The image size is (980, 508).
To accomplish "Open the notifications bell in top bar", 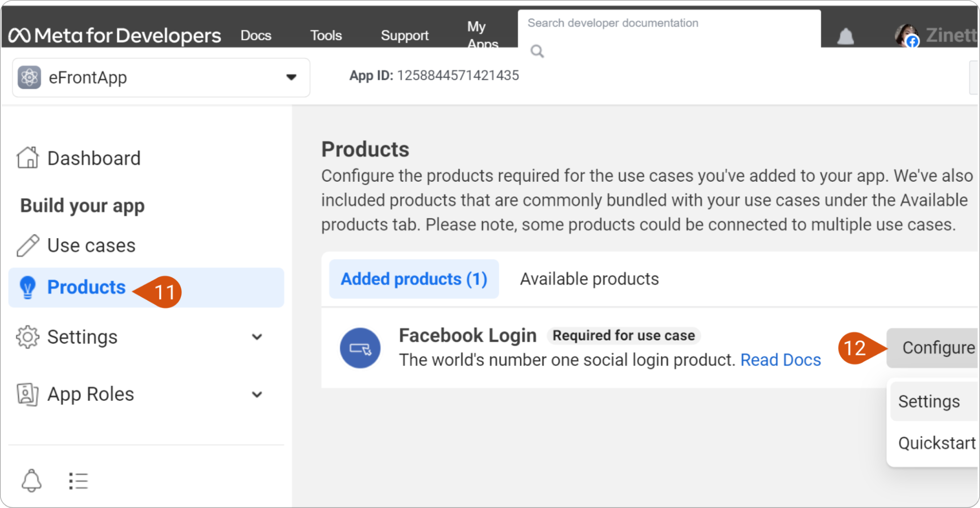I will click(845, 36).
